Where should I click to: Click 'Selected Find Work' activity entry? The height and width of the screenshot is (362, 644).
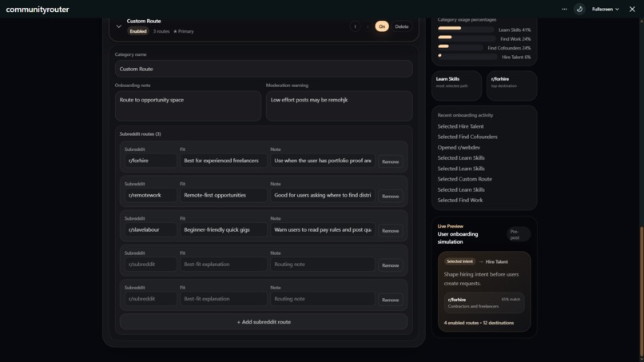(x=460, y=200)
